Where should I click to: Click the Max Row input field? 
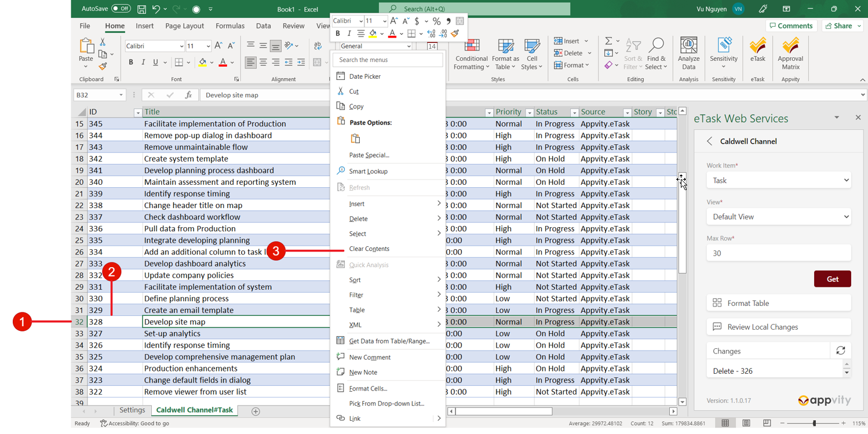coord(778,253)
